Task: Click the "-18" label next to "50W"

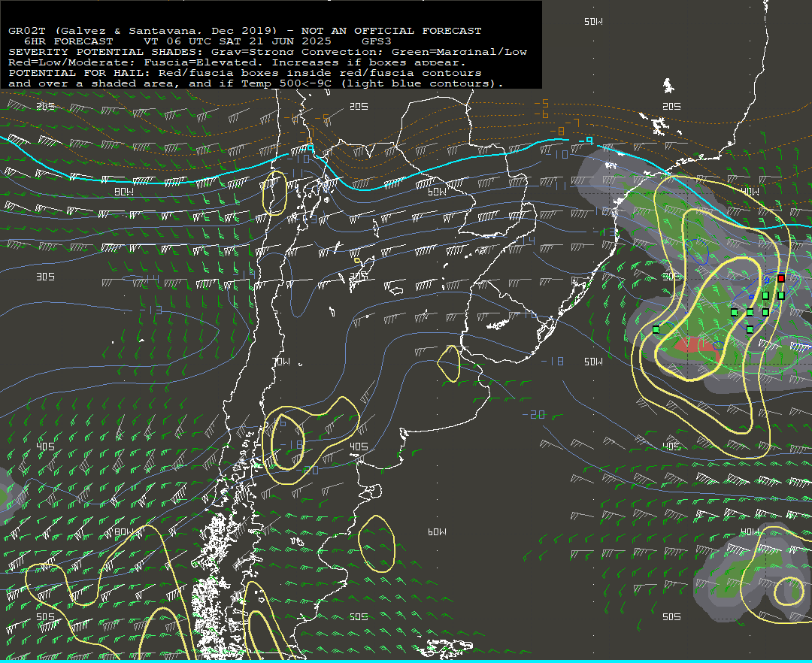Action: 553,362
